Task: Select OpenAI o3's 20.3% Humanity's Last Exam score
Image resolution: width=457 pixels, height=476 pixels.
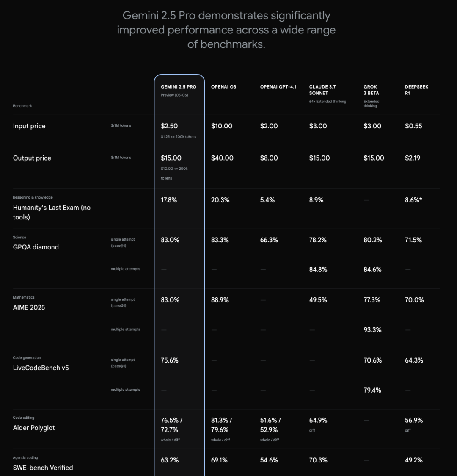Action: (x=220, y=200)
